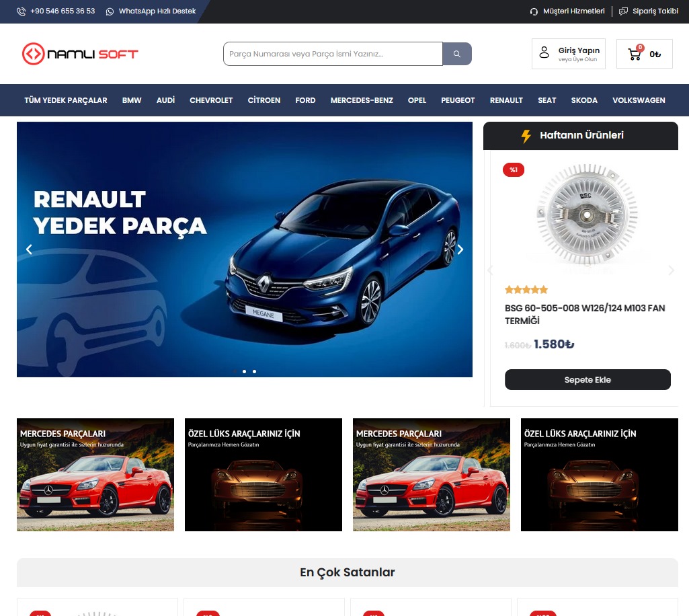Click the %1 discount badge on fan product

(514, 169)
